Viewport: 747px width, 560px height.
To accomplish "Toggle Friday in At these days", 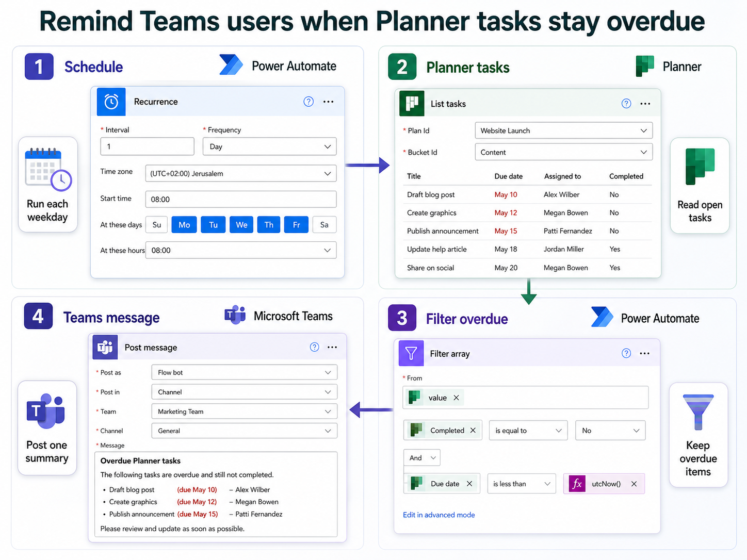I will (x=296, y=225).
